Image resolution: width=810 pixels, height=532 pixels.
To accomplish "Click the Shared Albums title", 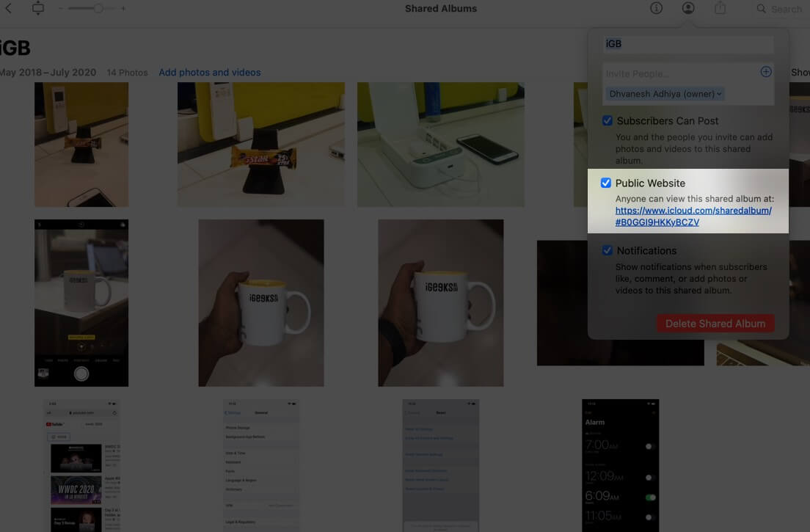I will [x=441, y=8].
